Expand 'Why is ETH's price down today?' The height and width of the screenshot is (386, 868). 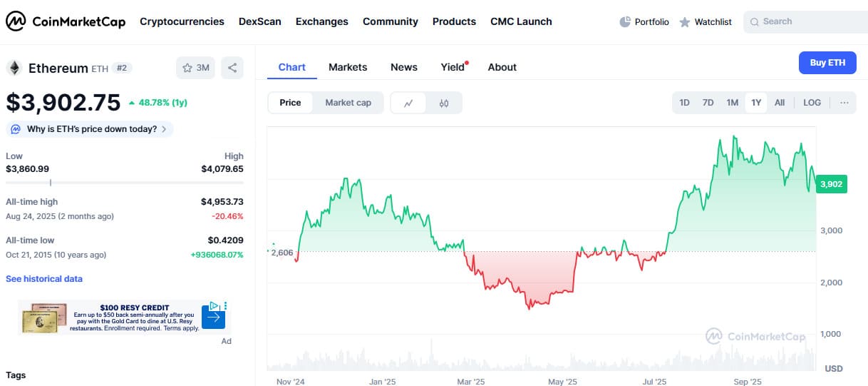coord(90,129)
